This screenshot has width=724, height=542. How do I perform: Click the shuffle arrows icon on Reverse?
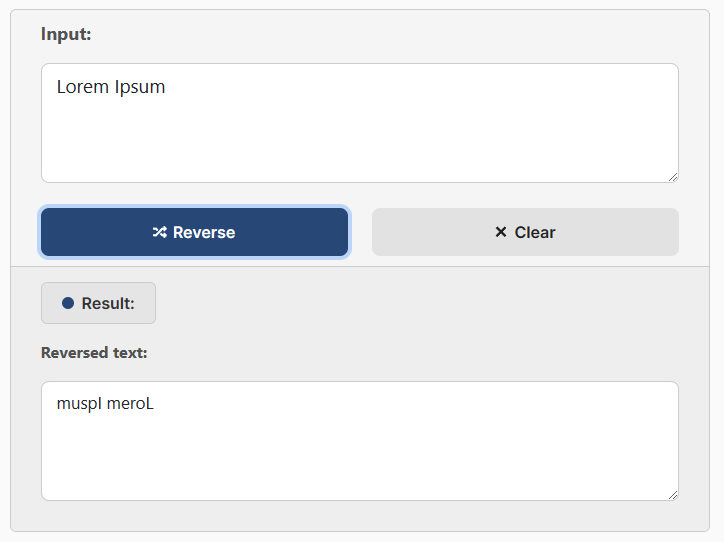[159, 232]
